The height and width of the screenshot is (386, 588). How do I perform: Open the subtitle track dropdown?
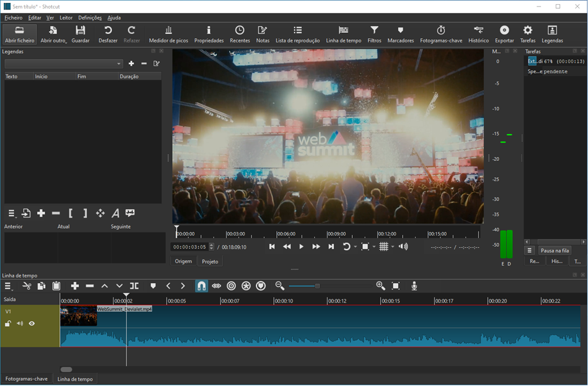(x=64, y=63)
